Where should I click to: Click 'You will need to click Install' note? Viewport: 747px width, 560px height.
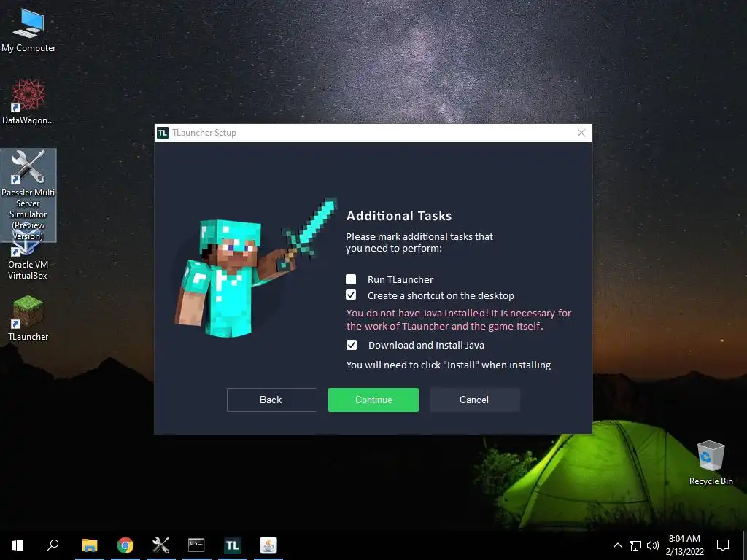coord(449,365)
